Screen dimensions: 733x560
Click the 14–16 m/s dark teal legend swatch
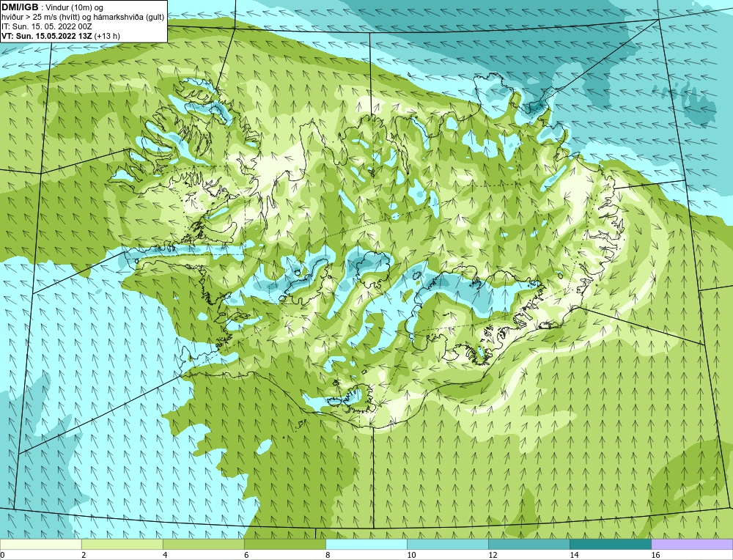pyautogui.click(x=611, y=544)
